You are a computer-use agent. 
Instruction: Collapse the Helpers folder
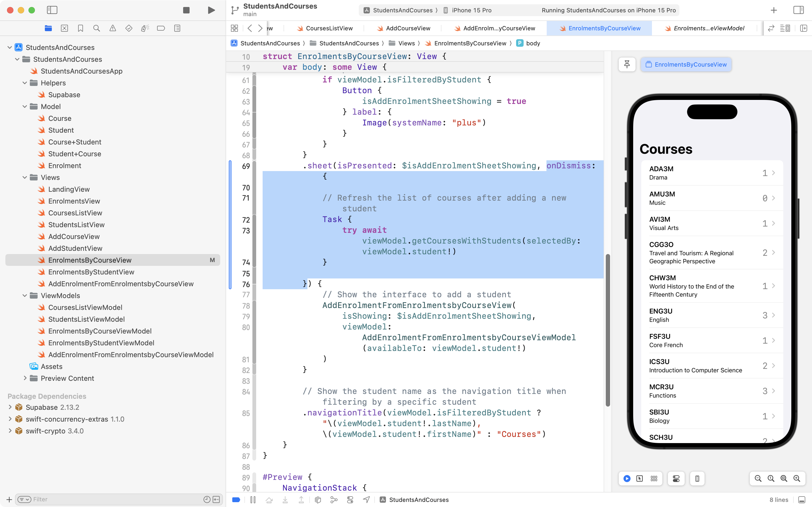point(24,83)
